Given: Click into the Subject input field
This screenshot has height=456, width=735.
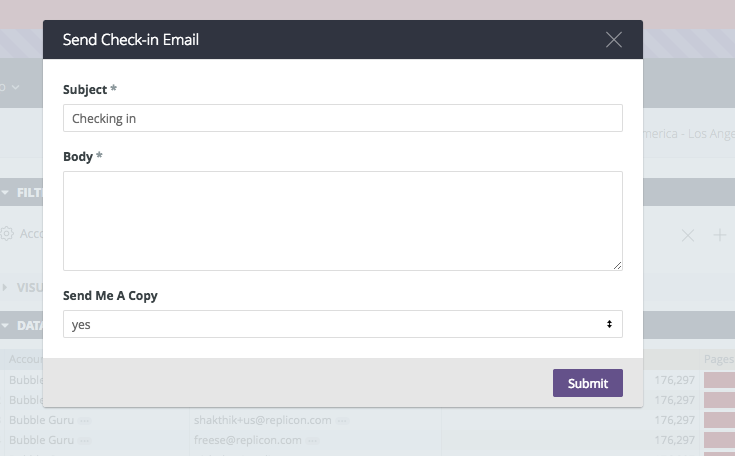Looking at the screenshot, I should [343, 118].
